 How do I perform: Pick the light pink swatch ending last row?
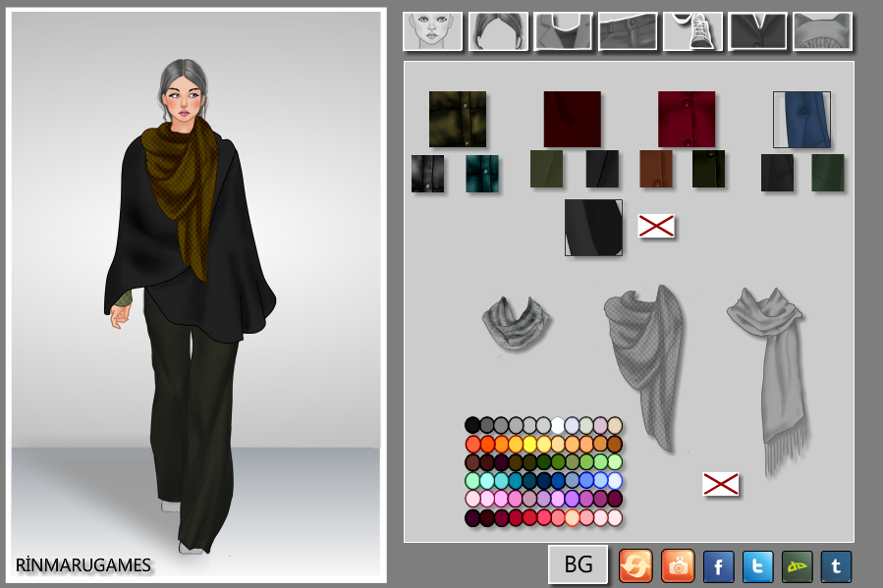(615, 517)
